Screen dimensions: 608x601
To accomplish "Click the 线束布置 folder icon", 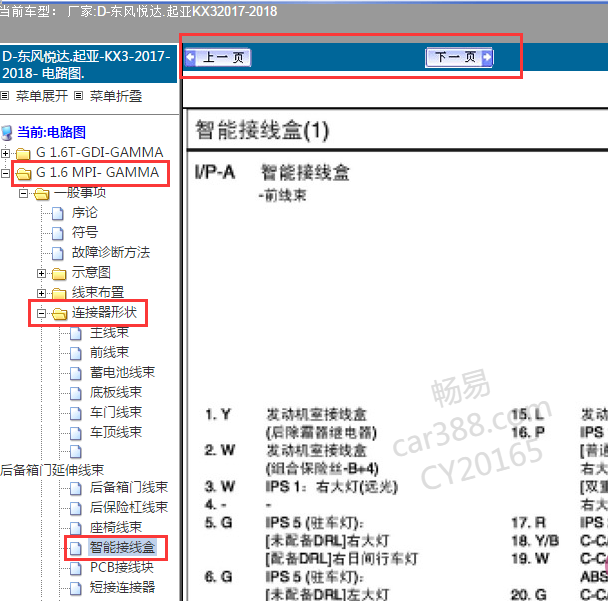I will (x=59, y=294).
